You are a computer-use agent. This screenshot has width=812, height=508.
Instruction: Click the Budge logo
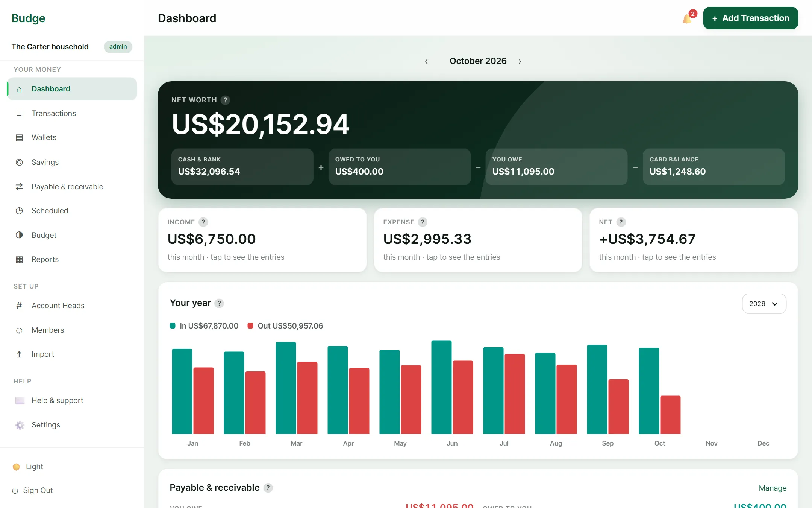(28, 18)
